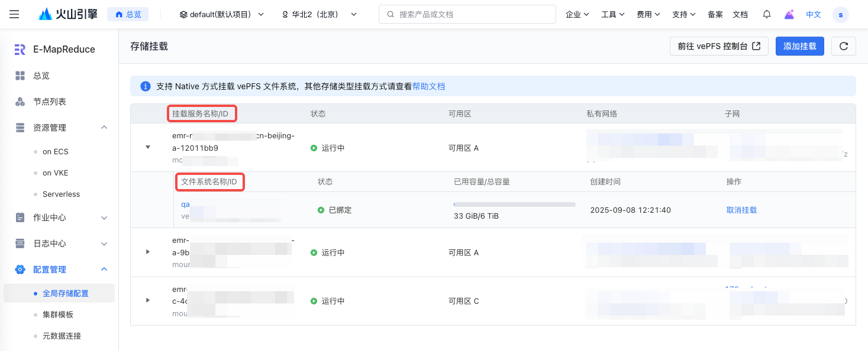Collapse the first expanded mount service row
Viewport: 868px width, 351px height.
(x=148, y=147)
